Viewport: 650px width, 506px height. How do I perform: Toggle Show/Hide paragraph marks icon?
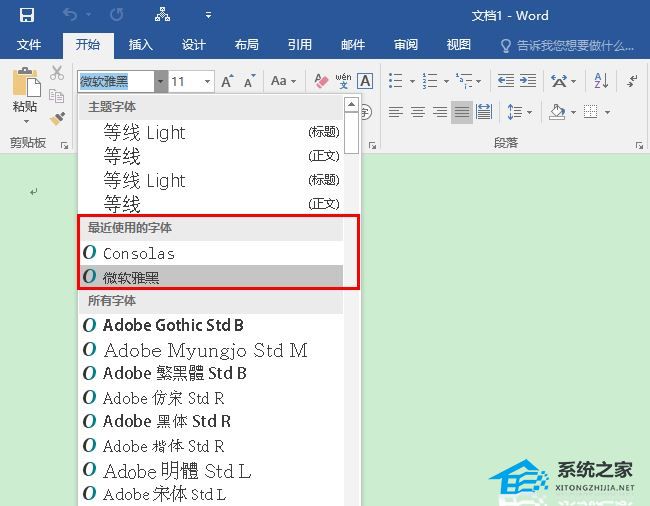pos(632,81)
